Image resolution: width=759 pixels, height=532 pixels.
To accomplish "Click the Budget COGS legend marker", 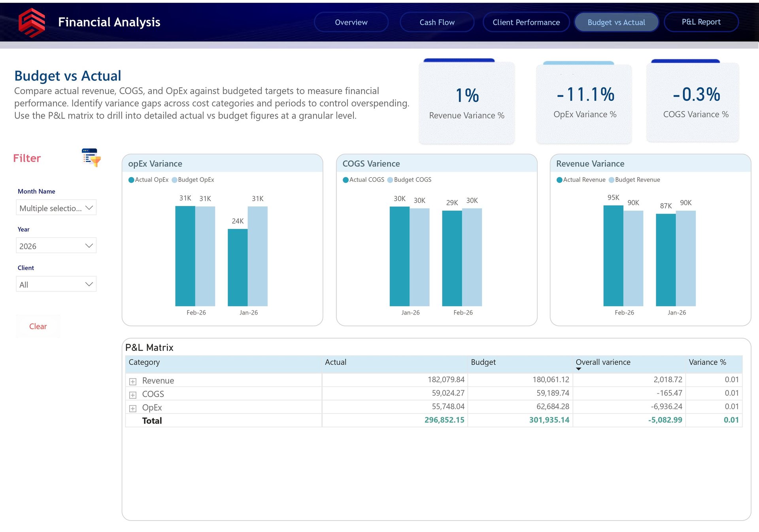I will coord(390,180).
